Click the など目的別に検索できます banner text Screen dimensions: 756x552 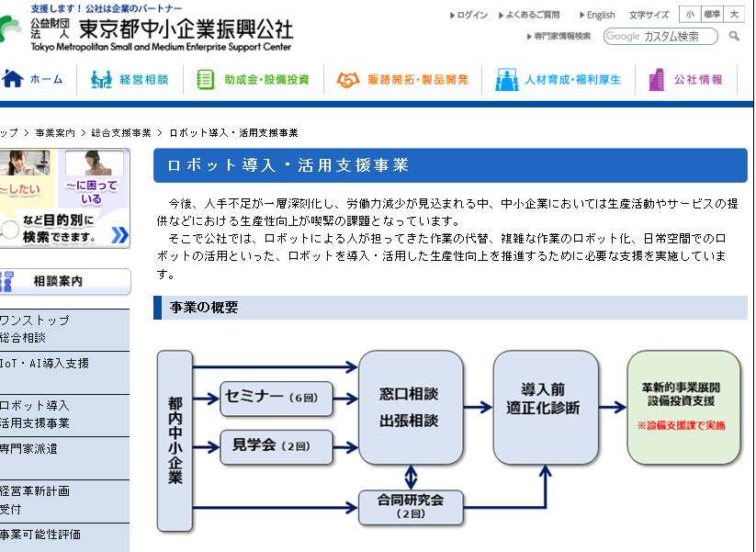(59, 229)
